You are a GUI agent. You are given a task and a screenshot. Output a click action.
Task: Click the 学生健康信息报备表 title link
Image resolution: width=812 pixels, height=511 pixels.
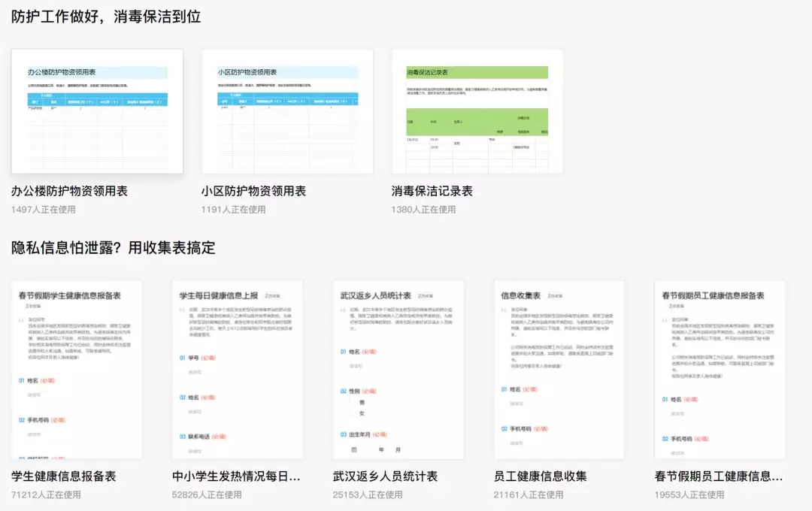[64, 476]
